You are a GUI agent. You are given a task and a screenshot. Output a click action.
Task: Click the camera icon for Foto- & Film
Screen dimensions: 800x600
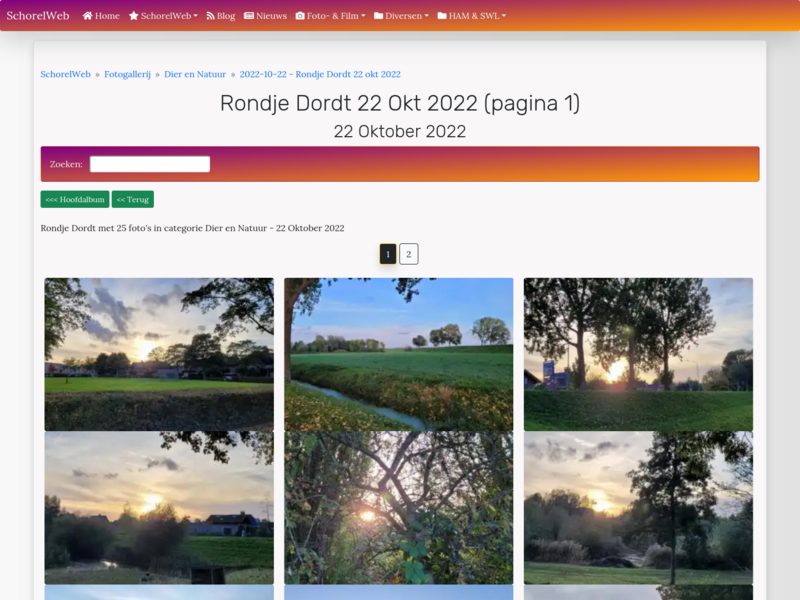[x=300, y=16]
